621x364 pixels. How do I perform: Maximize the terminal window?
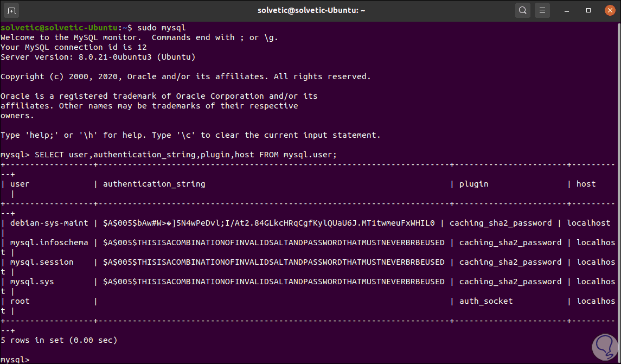pyautogui.click(x=588, y=10)
